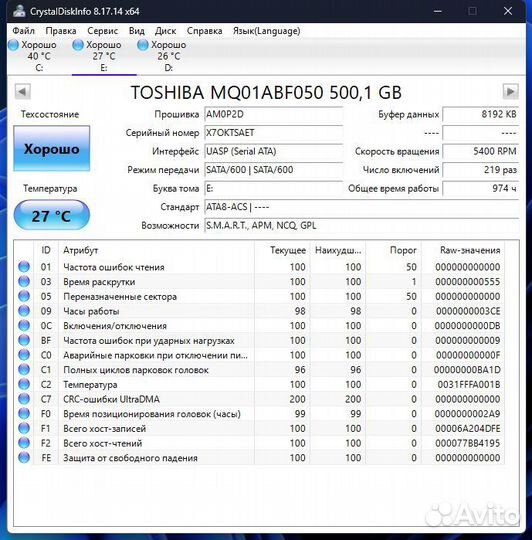Viewport: 532px width, 540px height.
Task: Click raw value 0000000003CE
Action: [468, 311]
